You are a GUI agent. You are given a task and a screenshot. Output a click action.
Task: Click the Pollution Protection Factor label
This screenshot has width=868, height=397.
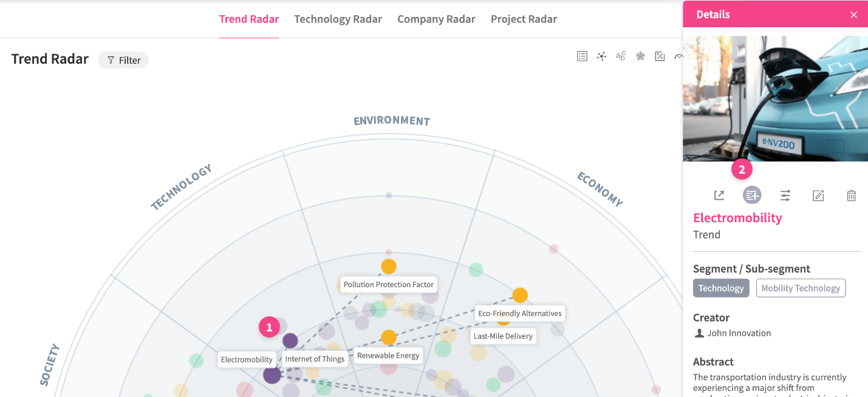tap(389, 285)
